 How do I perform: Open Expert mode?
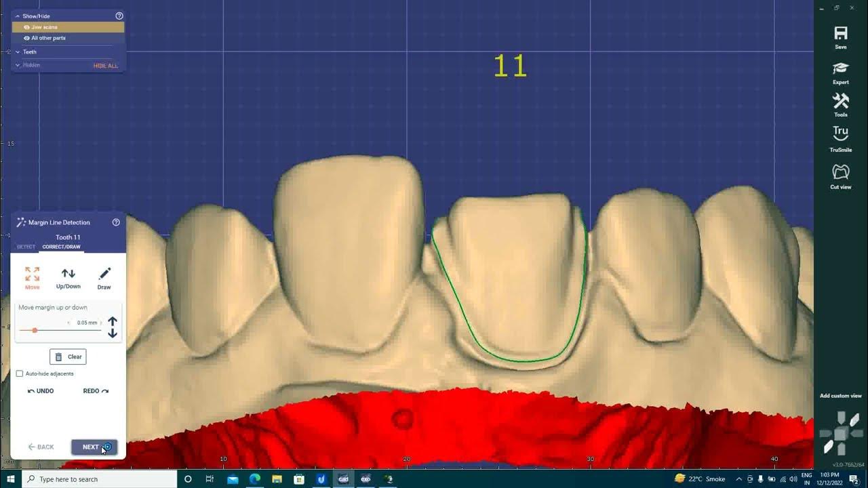[x=841, y=73]
